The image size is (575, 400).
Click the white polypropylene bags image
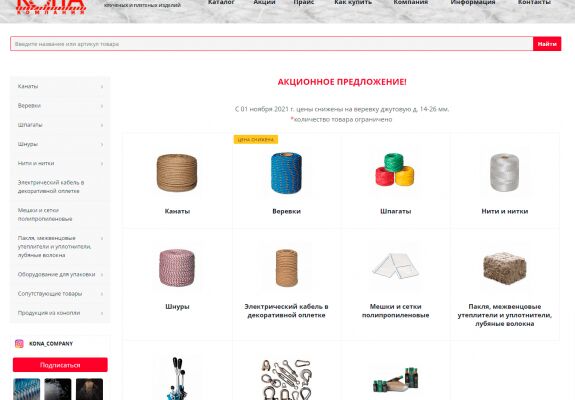(396, 265)
